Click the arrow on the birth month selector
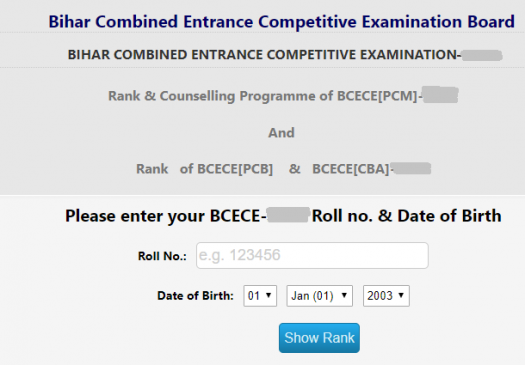Screen dimensions: 525x365 point(344,295)
